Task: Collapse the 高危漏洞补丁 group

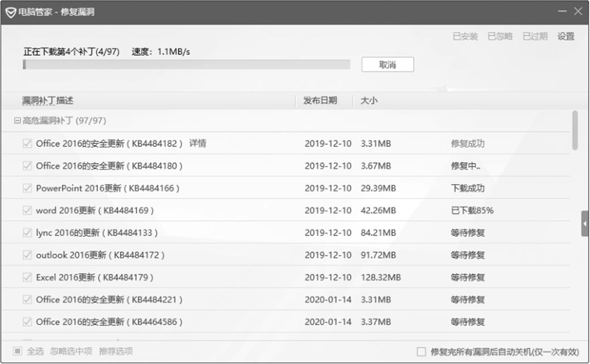Action: tap(17, 120)
